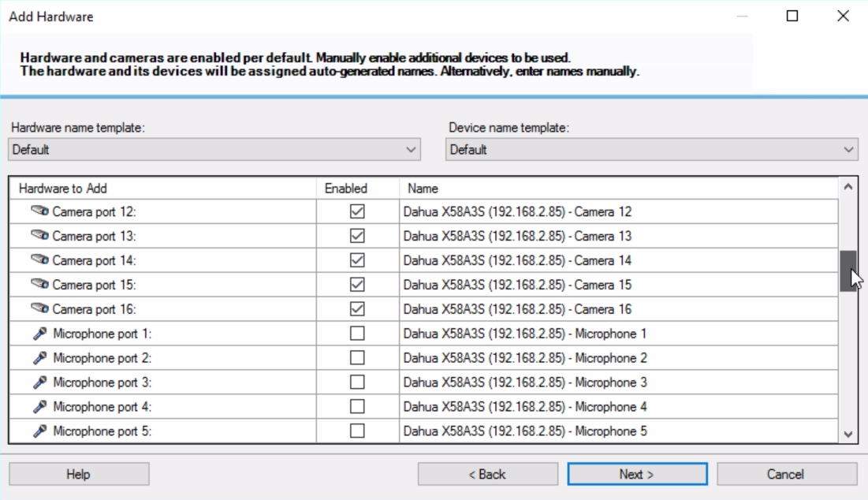Click the scrollbar down arrow in device list

(848, 434)
